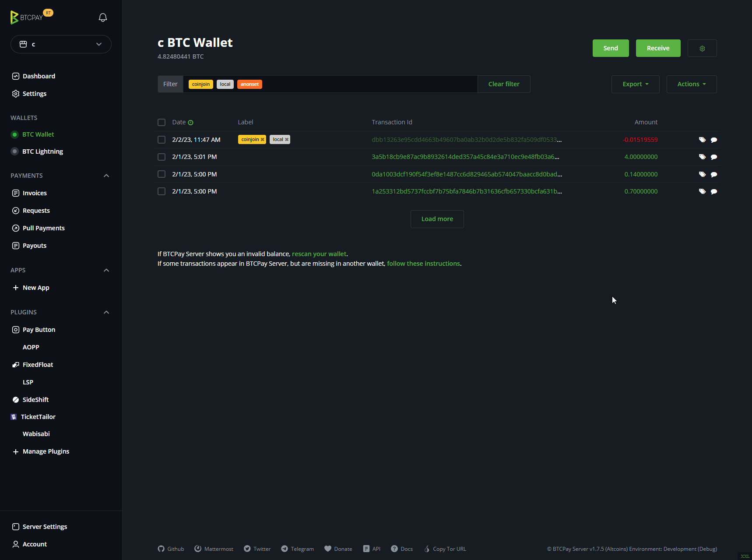Collapse the PLUGINS section chevron
752x560 pixels.
tap(106, 312)
